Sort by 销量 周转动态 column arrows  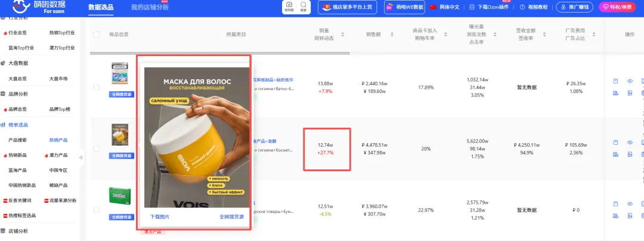pyautogui.click(x=342, y=35)
